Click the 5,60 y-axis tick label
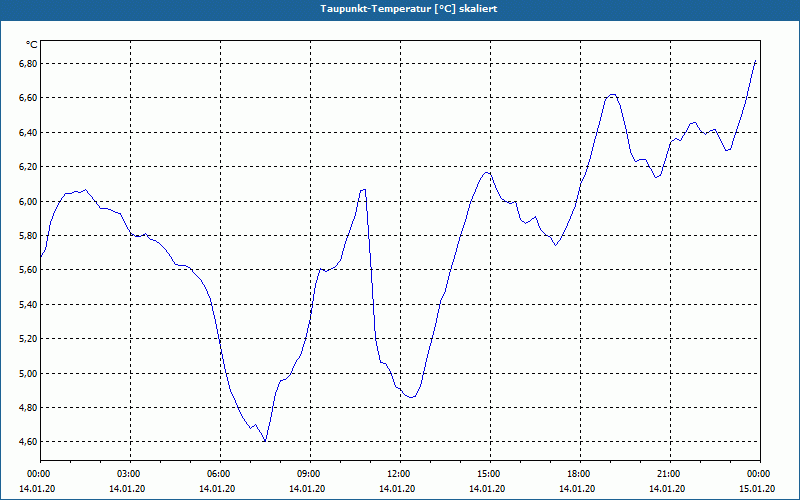Image resolution: width=800 pixels, height=500 pixels. click(x=27, y=270)
